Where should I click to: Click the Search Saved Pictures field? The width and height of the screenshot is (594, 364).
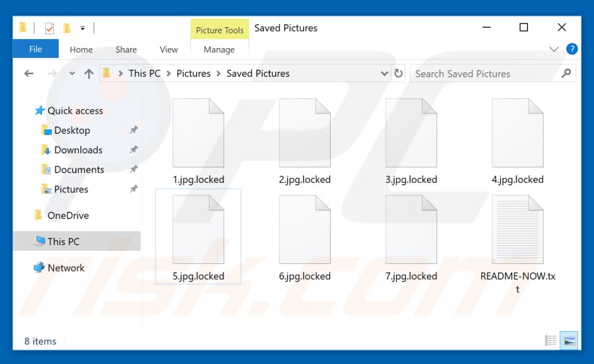(481, 74)
